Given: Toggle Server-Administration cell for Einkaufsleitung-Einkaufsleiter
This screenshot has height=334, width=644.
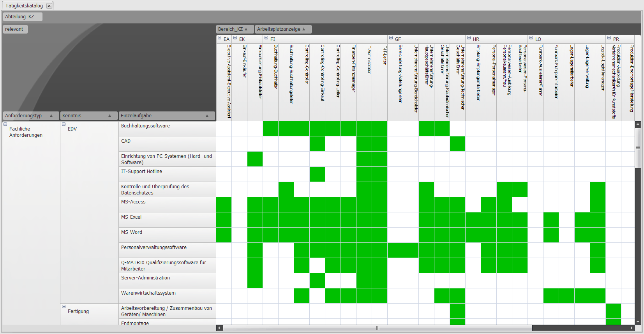Looking at the screenshot, I should click(255, 281).
